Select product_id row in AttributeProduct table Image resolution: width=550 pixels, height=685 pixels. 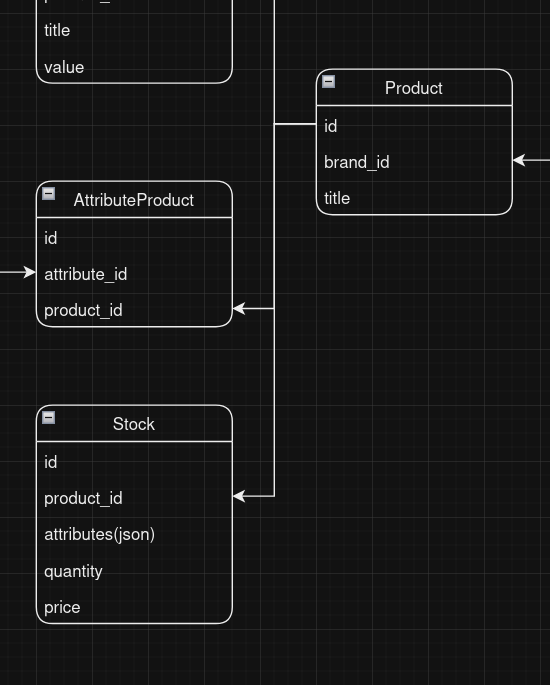[134, 310]
